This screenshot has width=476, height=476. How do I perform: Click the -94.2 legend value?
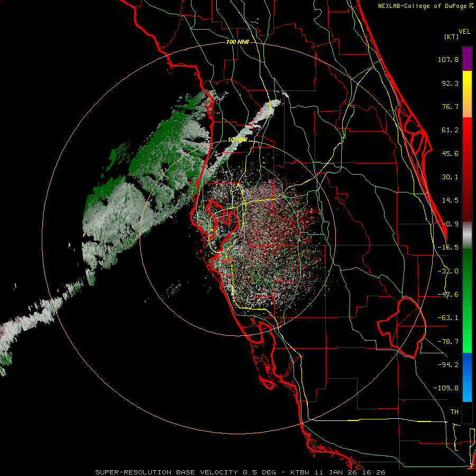448,365
